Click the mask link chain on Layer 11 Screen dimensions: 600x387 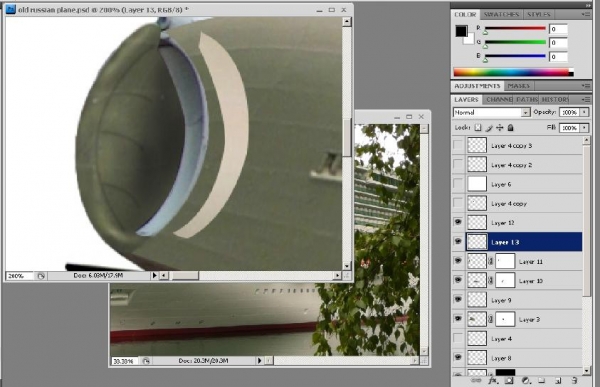(491, 261)
